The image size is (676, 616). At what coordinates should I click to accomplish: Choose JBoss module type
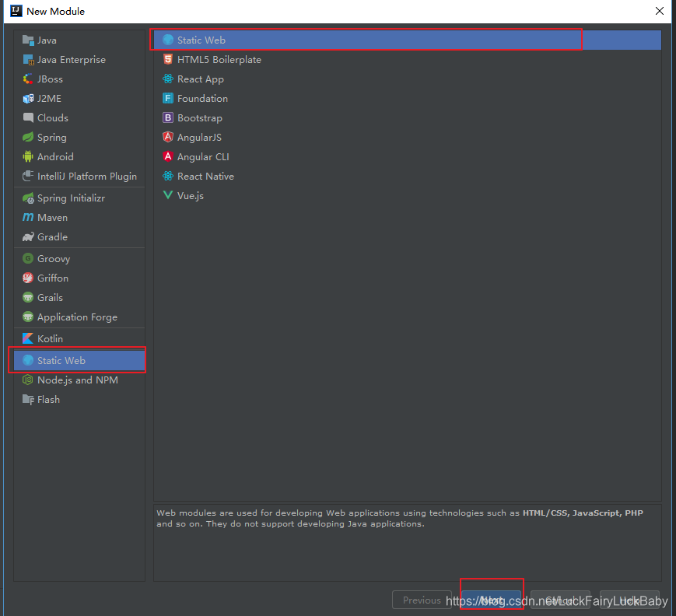click(79, 79)
